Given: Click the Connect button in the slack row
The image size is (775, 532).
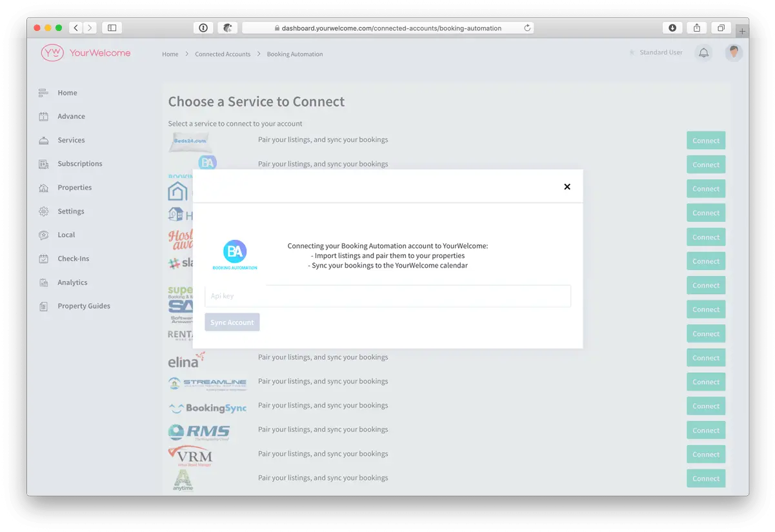Looking at the screenshot, I should (x=706, y=261).
